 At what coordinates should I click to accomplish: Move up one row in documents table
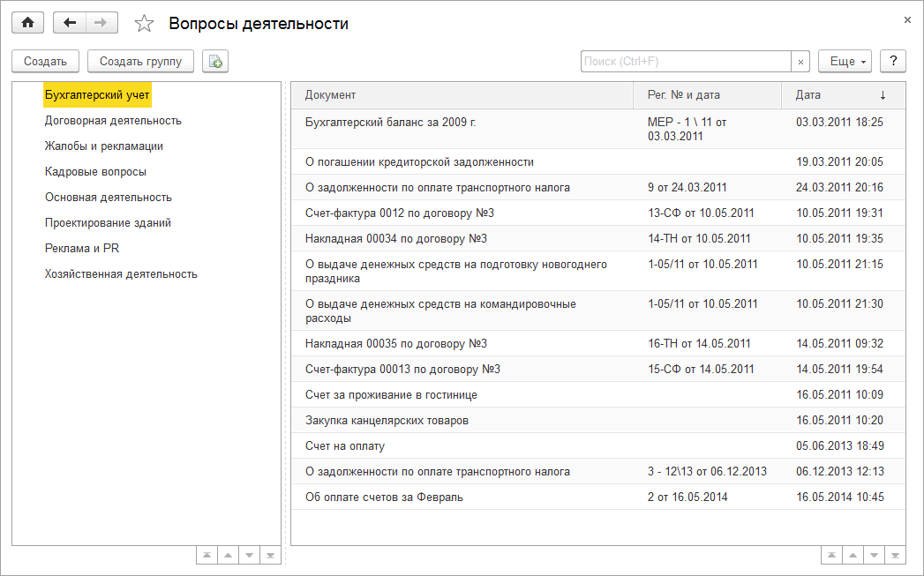click(x=853, y=556)
